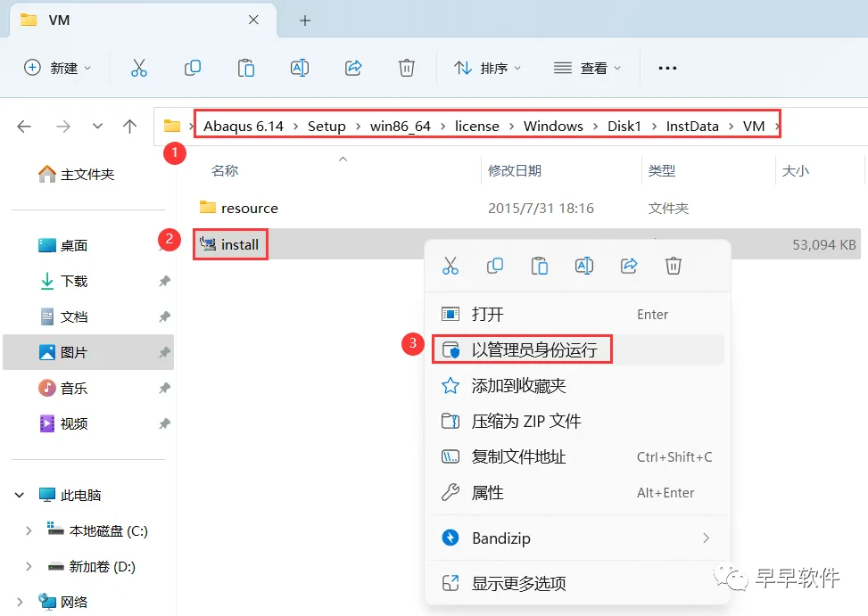Click the Delete trash icon in the top toolbar

[406, 68]
